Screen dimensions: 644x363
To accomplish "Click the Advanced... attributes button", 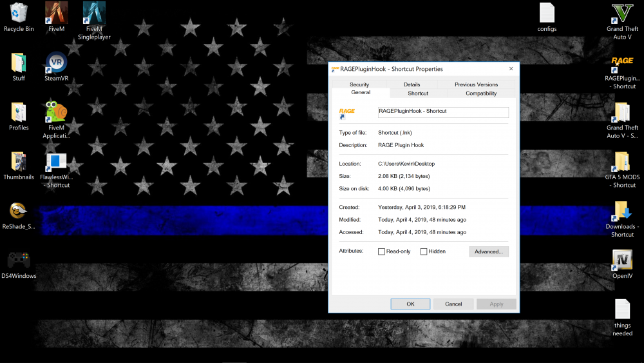I will pyautogui.click(x=488, y=251).
